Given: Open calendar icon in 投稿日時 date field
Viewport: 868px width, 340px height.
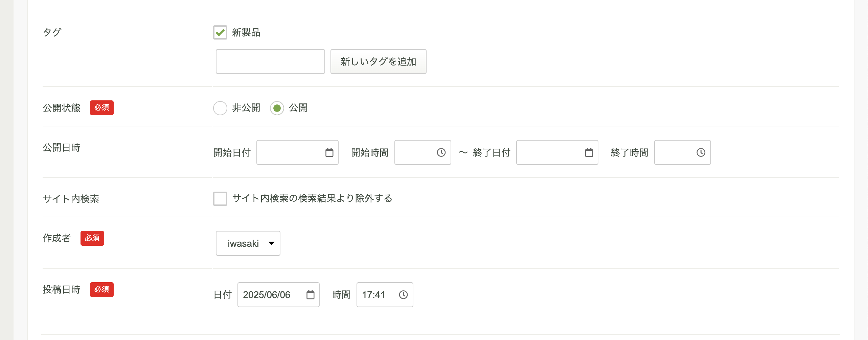Looking at the screenshot, I should 310,295.
